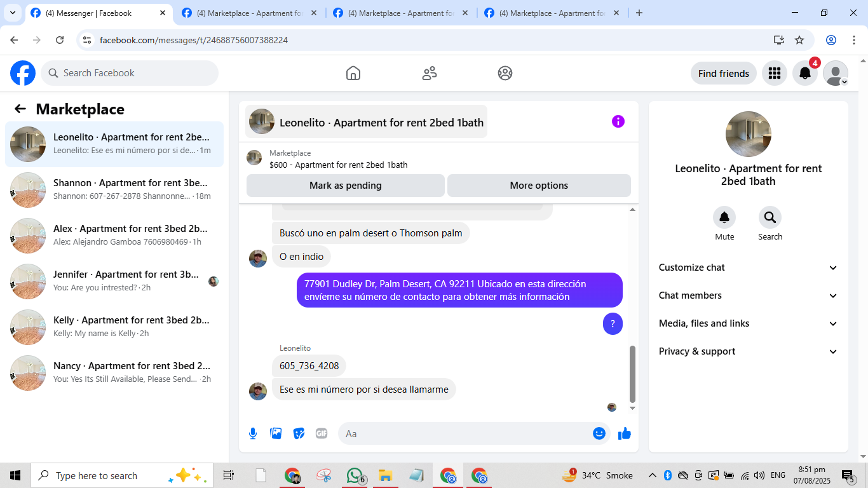Click the Facebook logo icon
The height and width of the screenshot is (488, 868).
click(23, 73)
